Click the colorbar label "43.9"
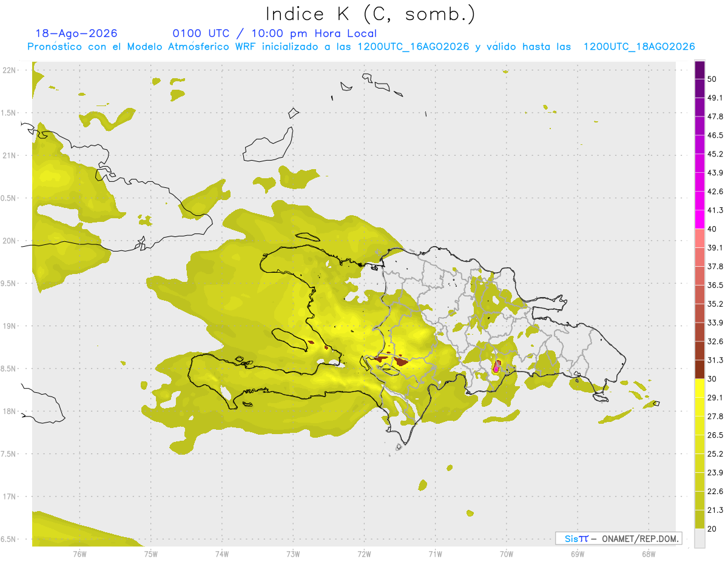 pyautogui.click(x=715, y=173)
